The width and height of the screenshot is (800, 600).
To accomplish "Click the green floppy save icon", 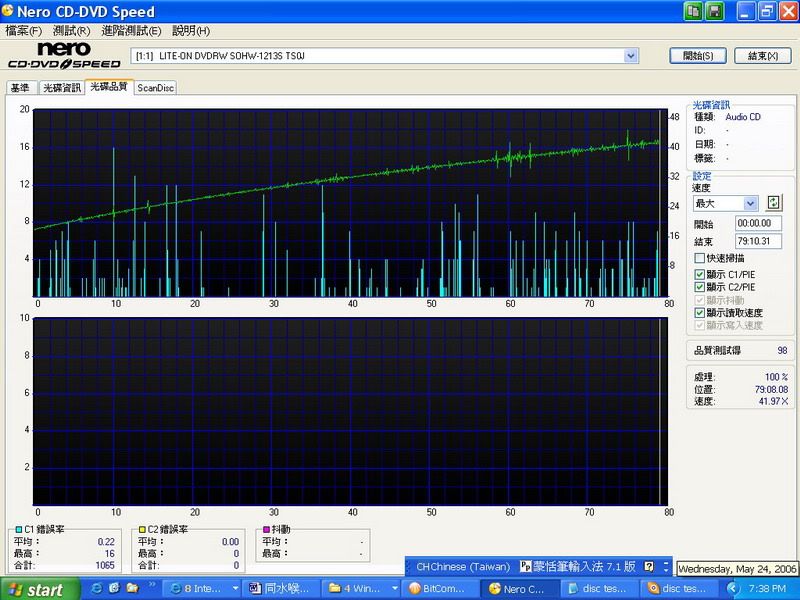I will (715, 11).
